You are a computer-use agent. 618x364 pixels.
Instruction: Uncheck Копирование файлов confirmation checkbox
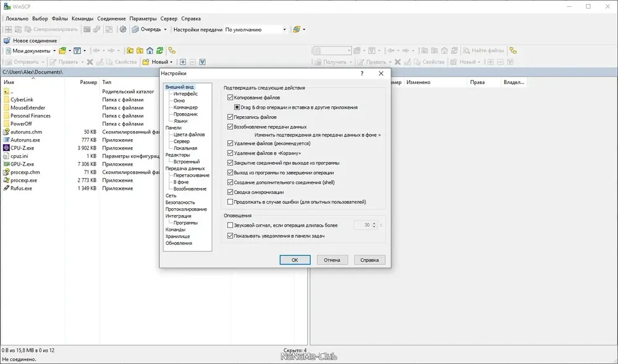tap(230, 97)
